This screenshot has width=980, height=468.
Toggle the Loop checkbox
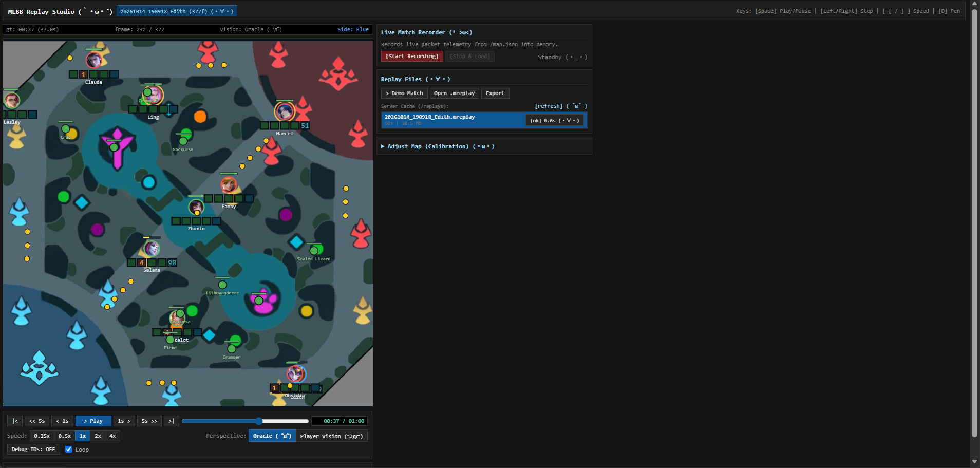(x=68, y=450)
